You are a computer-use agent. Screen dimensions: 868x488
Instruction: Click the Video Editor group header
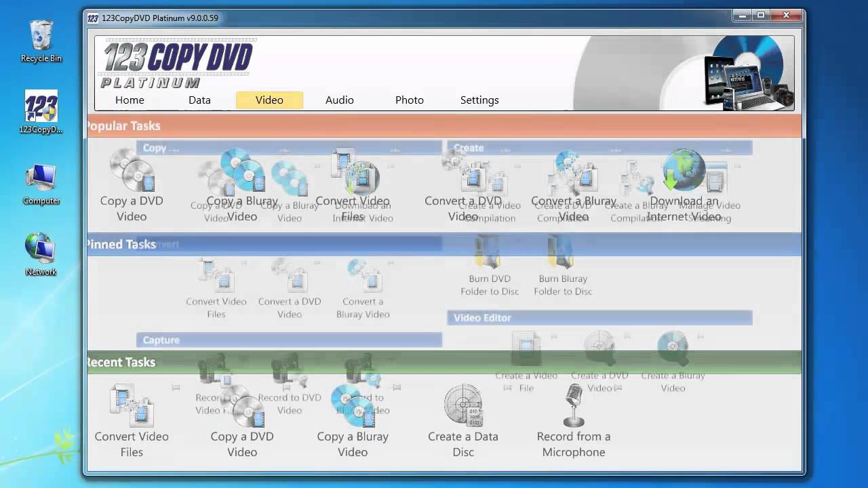pyautogui.click(x=599, y=317)
